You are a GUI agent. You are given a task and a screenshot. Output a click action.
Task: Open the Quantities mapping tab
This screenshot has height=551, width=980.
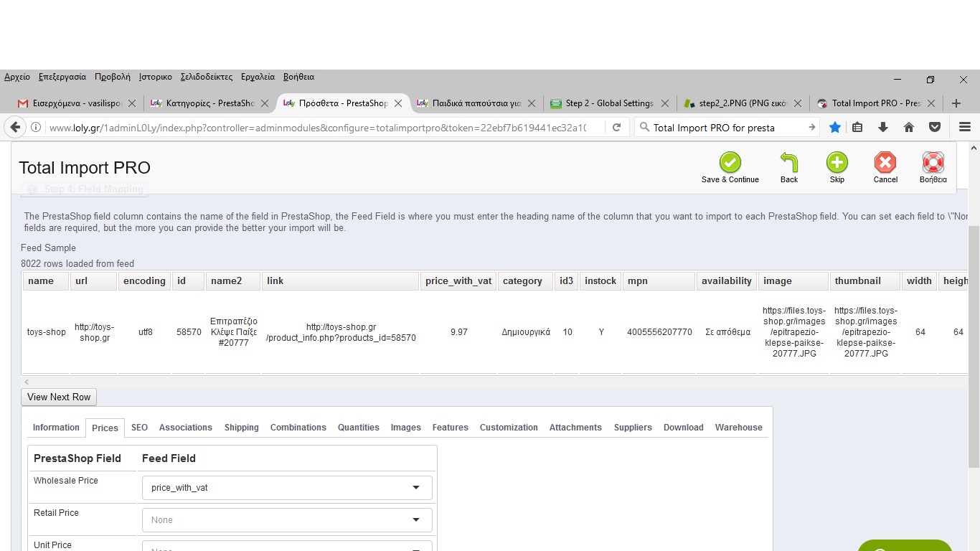click(x=359, y=428)
